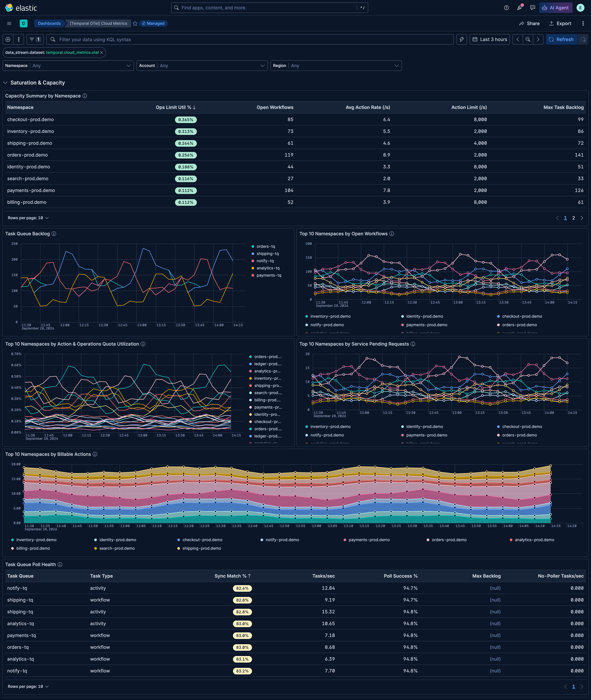Open the Region control dropdown

(x=336, y=66)
